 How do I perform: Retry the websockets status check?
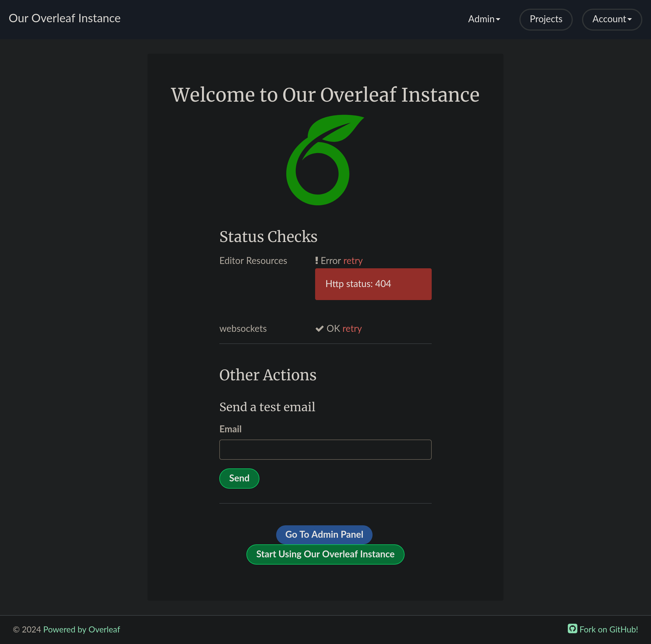coord(352,328)
